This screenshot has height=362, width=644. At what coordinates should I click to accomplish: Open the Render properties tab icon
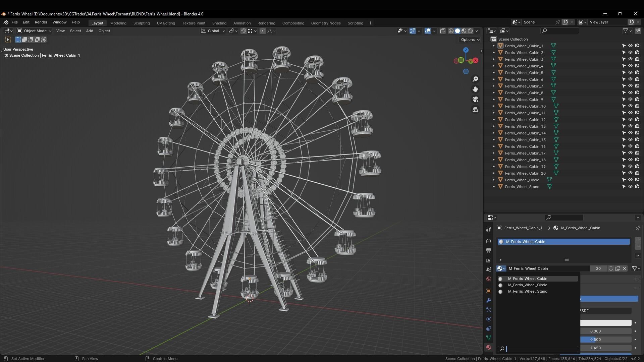[489, 241]
